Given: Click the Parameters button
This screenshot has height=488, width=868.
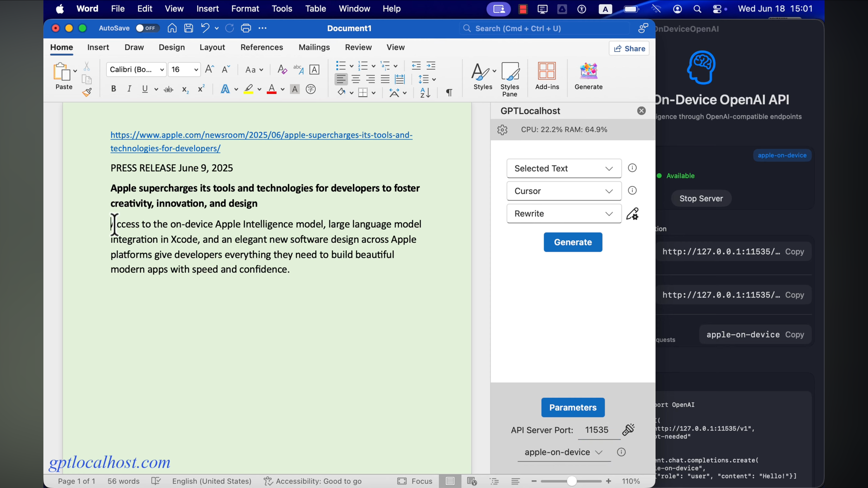Looking at the screenshot, I should pos(573,408).
